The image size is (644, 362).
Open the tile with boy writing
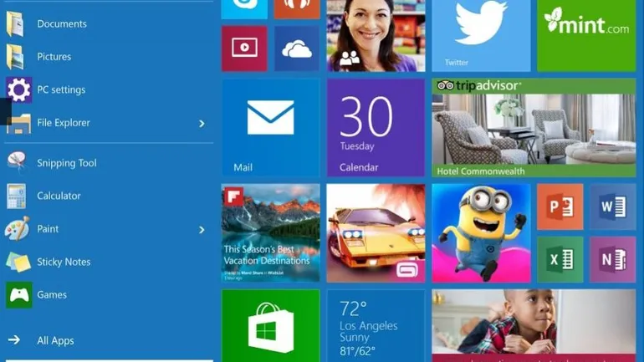click(534, 326)
